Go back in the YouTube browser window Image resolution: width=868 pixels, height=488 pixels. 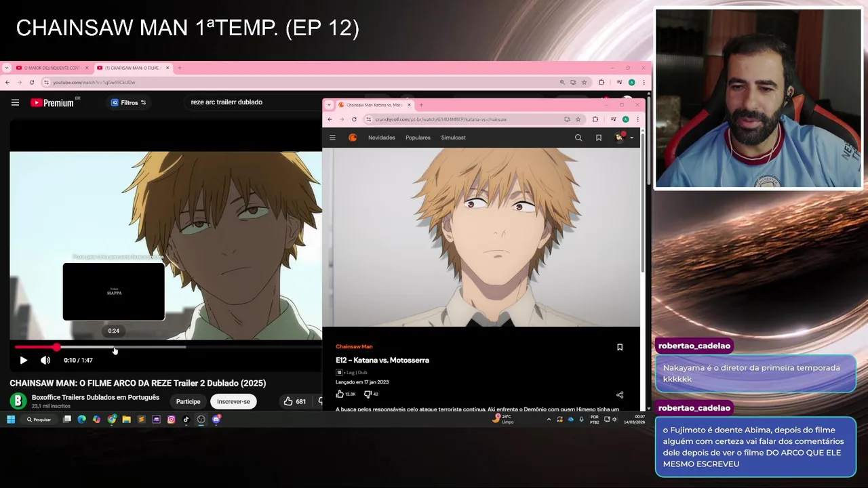(7, 82)
